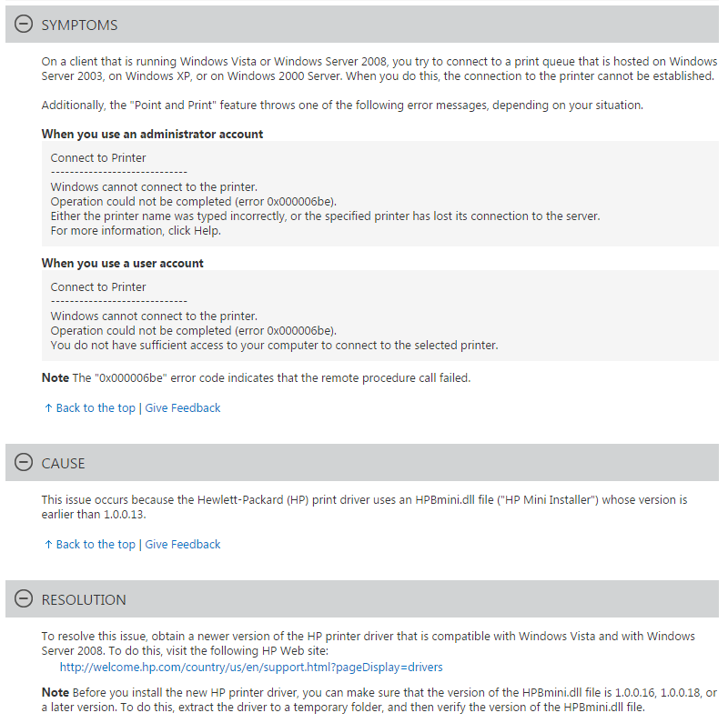
Task: Click the Note about 0x000006be error code
Action: click(x=256, y=377)
